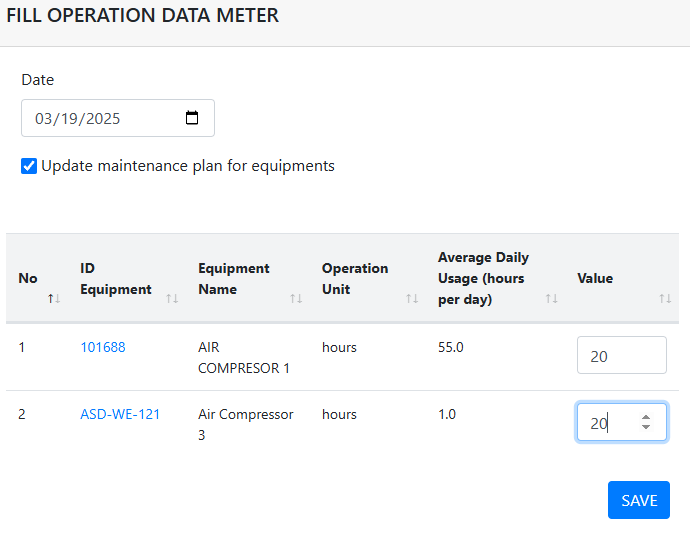Select the month segment of the Date
Viewport: 690px width, 533px height.
click(x=44, y=118)
